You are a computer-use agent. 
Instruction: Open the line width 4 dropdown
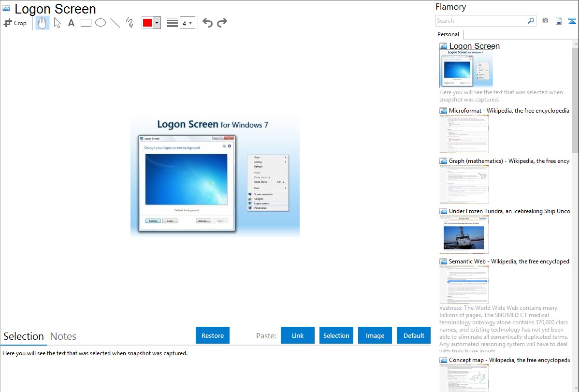coord(188,23)
